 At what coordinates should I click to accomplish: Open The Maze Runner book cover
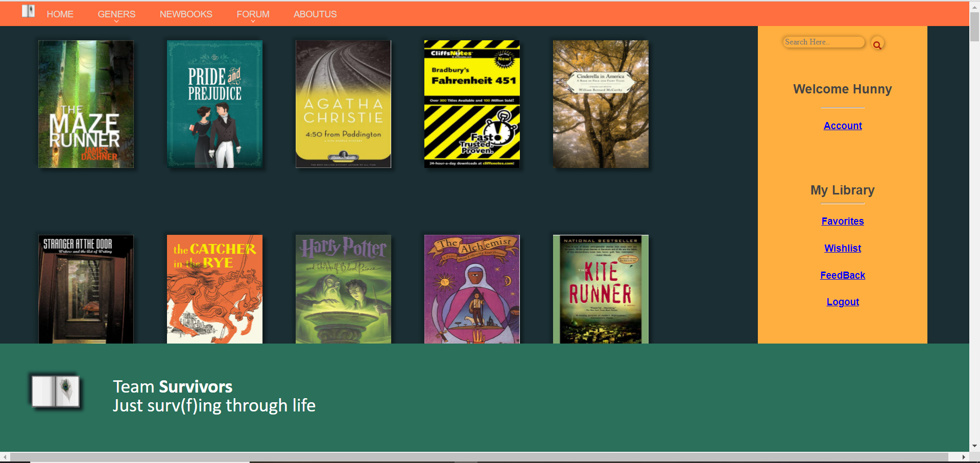85,104
